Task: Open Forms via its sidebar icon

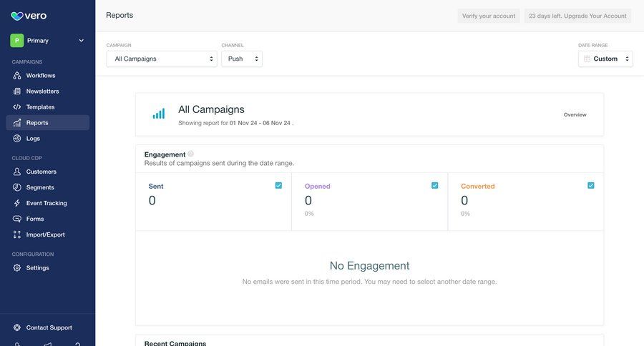Action: [17, 219]
